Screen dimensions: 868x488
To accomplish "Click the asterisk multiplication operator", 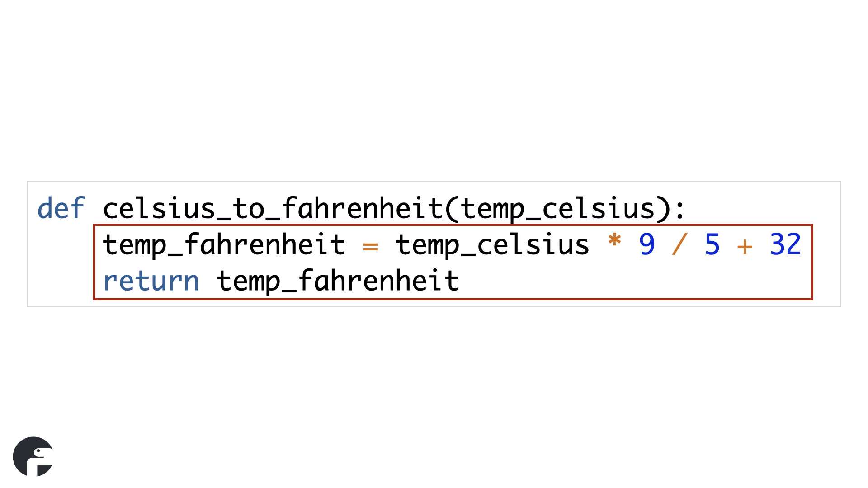I will (614, 241).
